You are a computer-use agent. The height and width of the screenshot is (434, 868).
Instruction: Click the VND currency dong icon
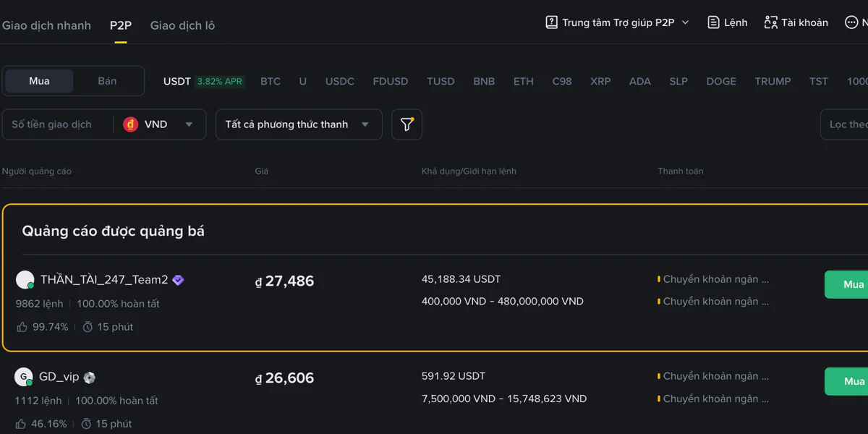pos(130,124)
